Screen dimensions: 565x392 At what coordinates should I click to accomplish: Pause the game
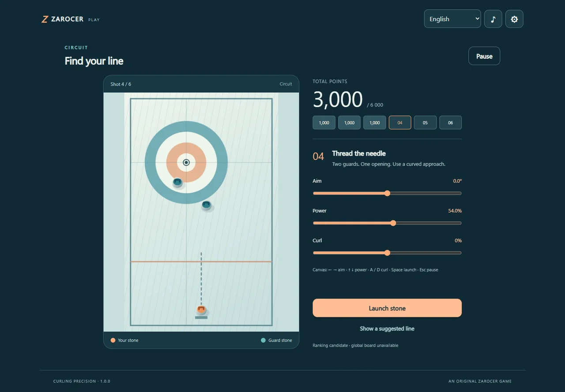(x=484, y=56)
